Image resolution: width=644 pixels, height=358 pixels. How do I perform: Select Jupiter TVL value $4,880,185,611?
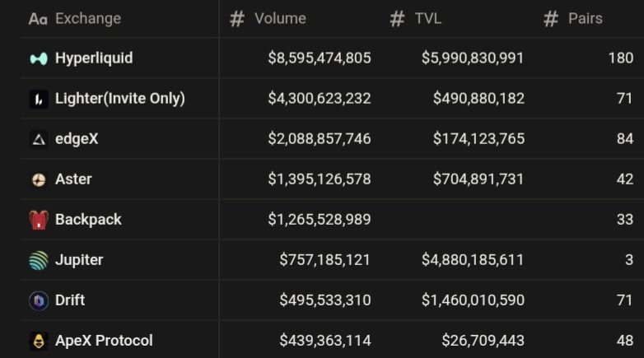tap(473, 260)
